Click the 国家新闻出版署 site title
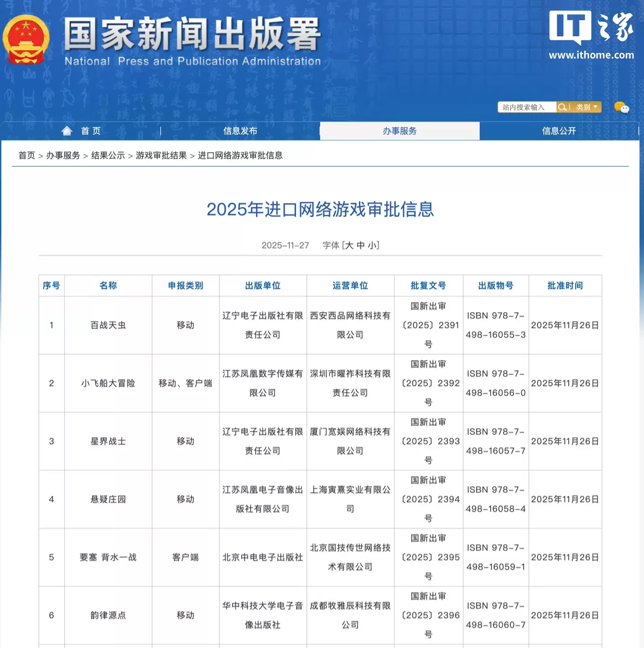 tap(192, 35)
